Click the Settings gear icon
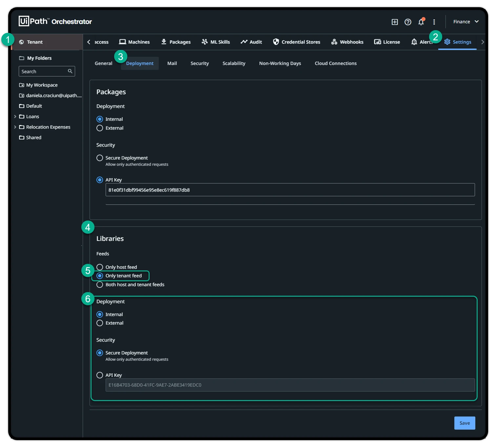 (447, 42)
